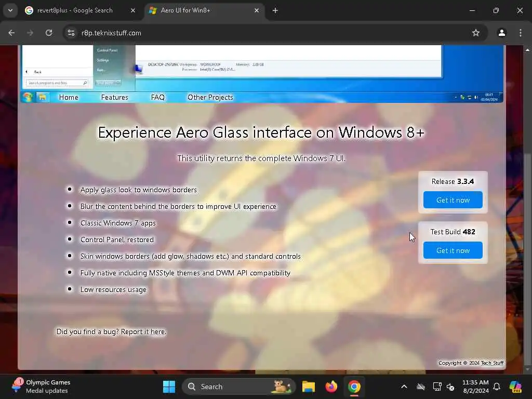This screenshot has height=399, width=532.
Task: Open clock showing 11:35 AM
Action: 476,387
